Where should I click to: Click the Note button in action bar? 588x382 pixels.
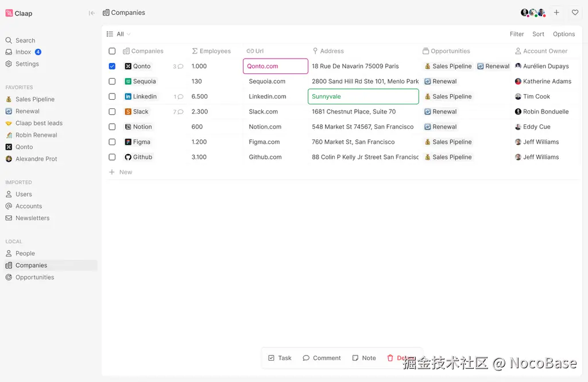[x=363, y=358]
